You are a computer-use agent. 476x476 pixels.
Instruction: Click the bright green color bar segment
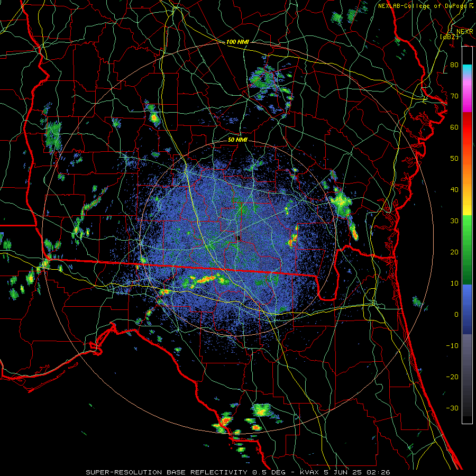pyautogui.click(x=467, y=226)
